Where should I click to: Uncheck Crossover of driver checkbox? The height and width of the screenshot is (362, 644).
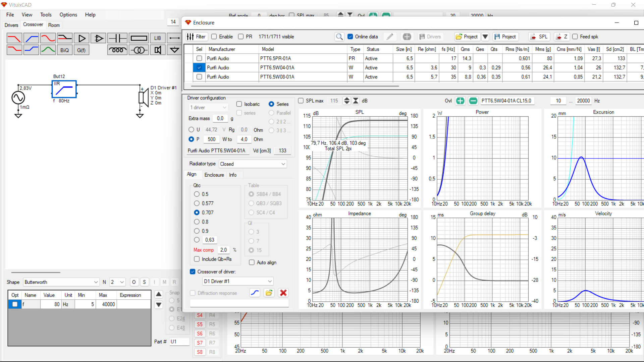click(x=193, y=272)
